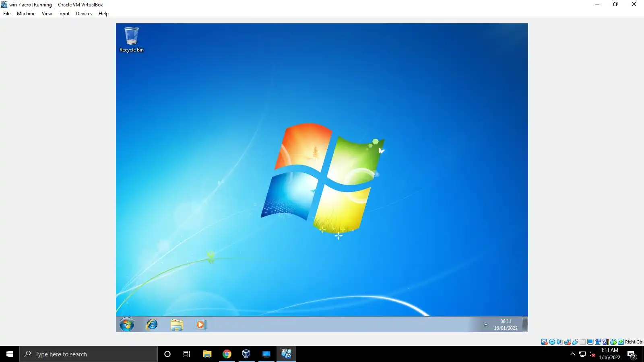Click the audio indicator in VirtualBox status bar

[559, 342]
